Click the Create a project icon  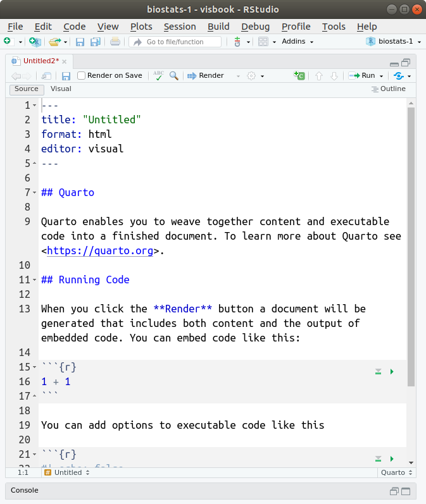click(x=35, y=42)
